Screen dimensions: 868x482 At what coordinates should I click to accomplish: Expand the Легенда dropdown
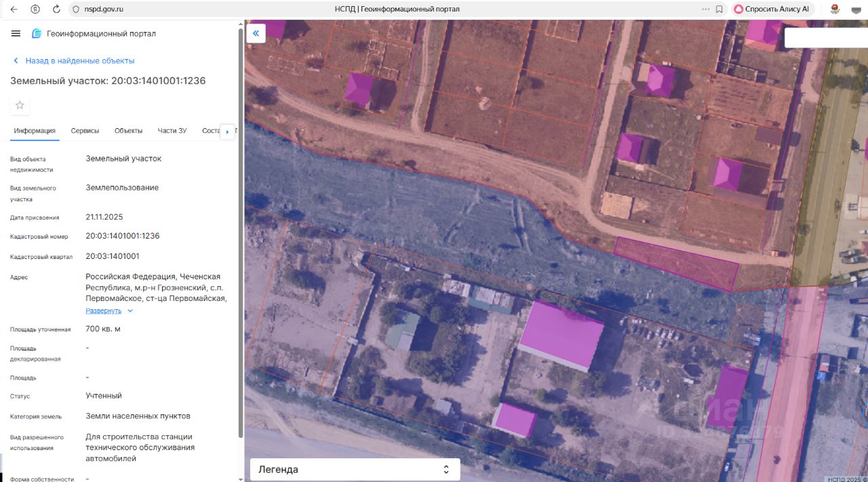tap(355, 469)
